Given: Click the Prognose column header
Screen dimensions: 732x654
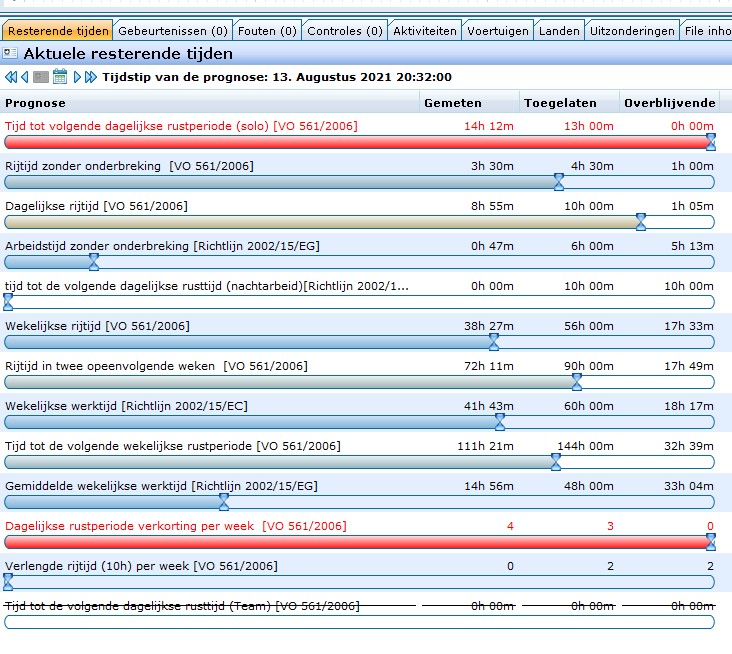Looking at the screenshot, I should click(x=36, y=103).
